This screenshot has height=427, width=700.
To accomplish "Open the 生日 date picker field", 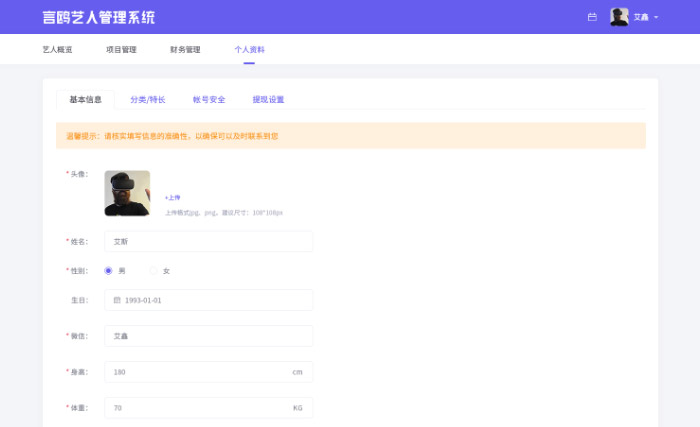I will pos(208,300).
